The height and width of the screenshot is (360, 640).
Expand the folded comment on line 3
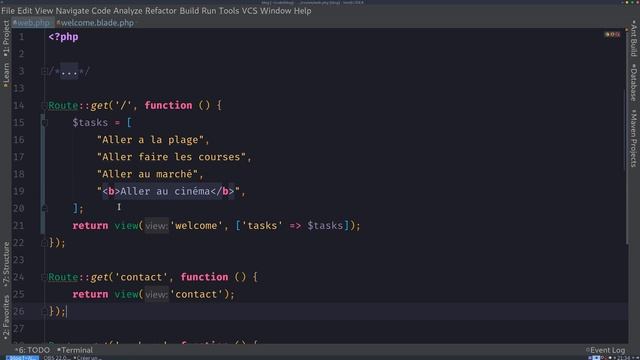[44, 71]
